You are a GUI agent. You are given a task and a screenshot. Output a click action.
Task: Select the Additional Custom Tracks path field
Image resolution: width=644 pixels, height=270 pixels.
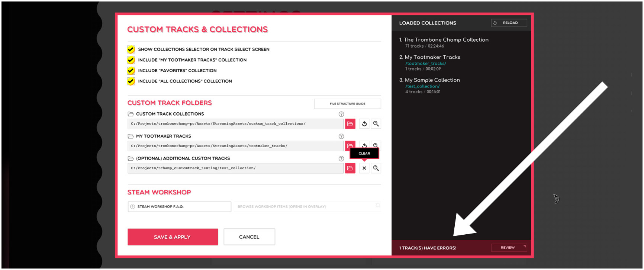[236, 168]
